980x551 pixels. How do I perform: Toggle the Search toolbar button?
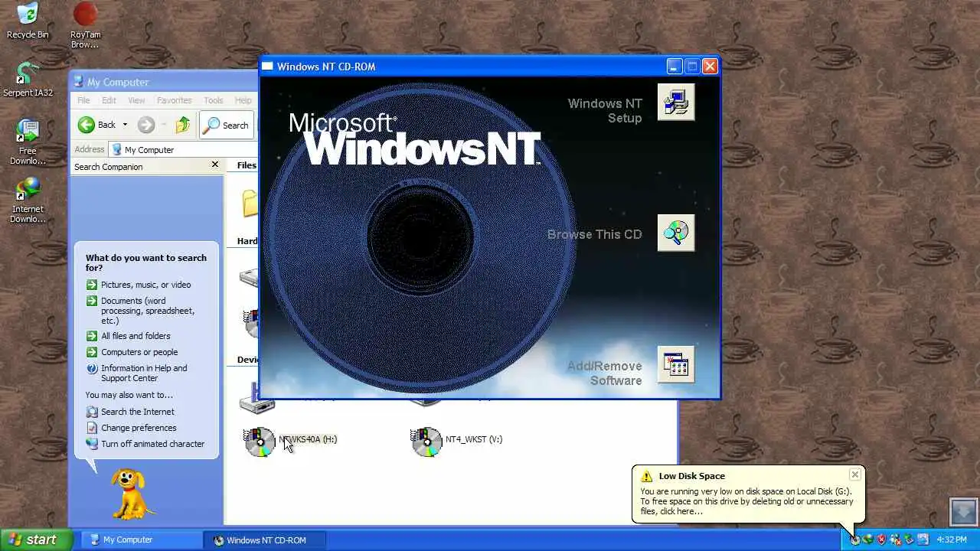(x=227, y=125)
